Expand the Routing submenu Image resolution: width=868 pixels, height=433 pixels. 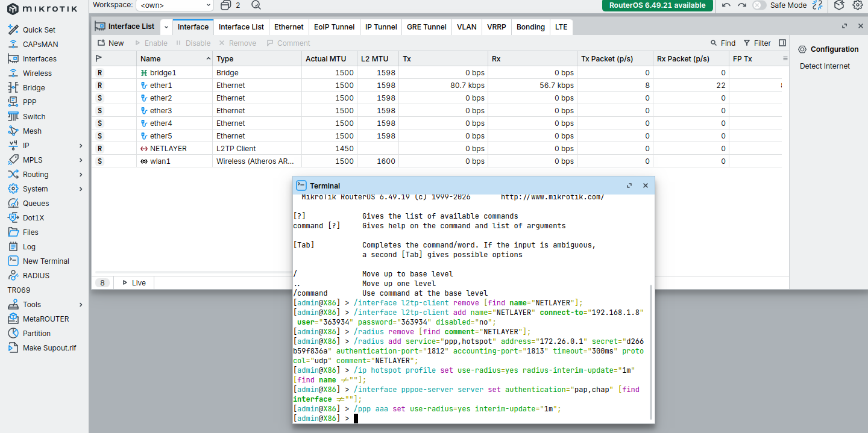tap(81, 174)
